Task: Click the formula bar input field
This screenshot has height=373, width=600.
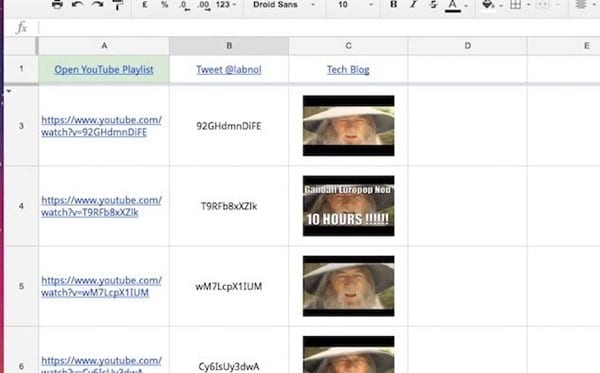Action: point(319,28)
